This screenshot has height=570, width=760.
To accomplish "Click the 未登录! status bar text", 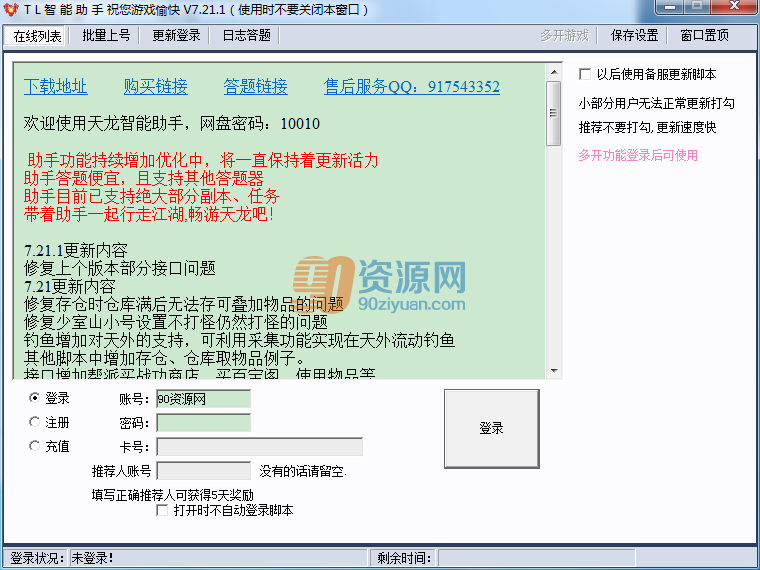I will pos(92,558).
